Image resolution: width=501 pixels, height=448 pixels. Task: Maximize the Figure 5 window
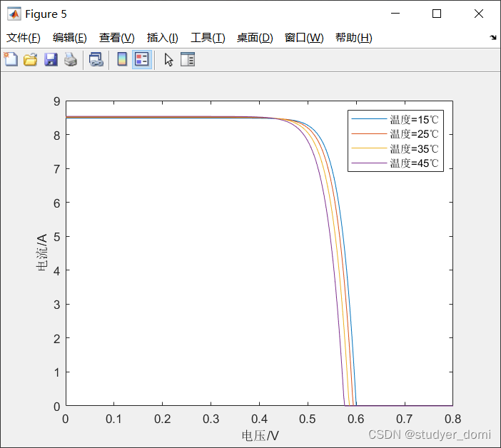point(437,14)
